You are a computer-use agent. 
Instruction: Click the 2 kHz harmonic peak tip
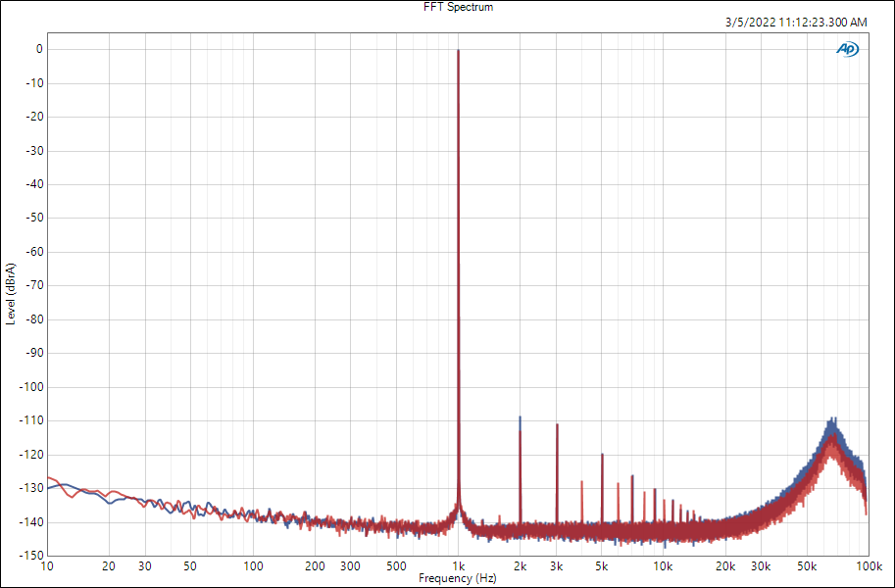click(x=520, y=417)
